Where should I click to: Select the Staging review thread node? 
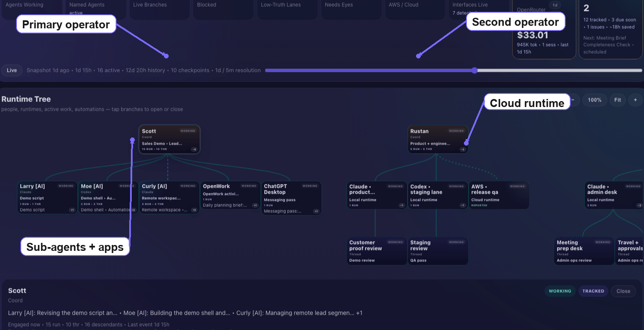pyautogui.click(x=438, y=251)
